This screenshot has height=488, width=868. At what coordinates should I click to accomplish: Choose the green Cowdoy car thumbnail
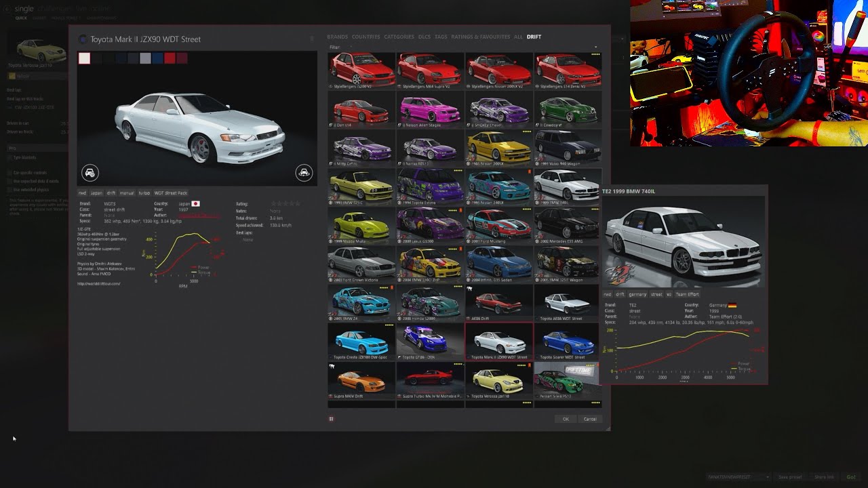[567, 109]
